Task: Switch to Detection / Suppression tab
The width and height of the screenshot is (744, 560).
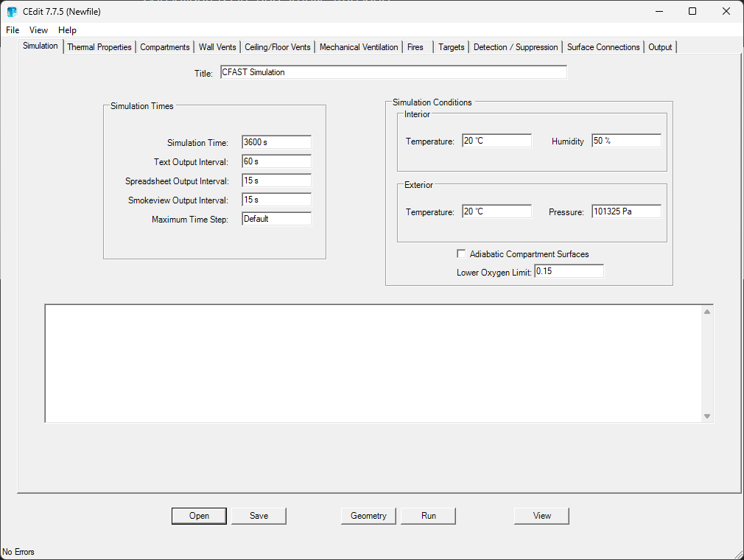Action: click(x=516, y=47)
